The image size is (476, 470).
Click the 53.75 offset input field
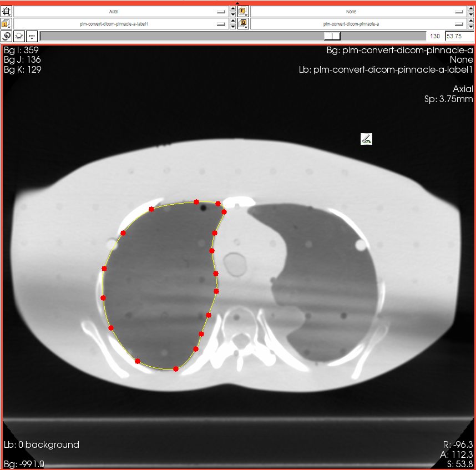[459, 36]
